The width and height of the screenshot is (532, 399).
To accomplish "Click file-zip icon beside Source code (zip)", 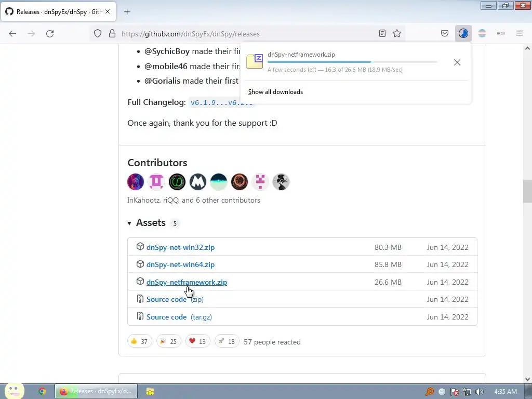I will tap(140, 299).
